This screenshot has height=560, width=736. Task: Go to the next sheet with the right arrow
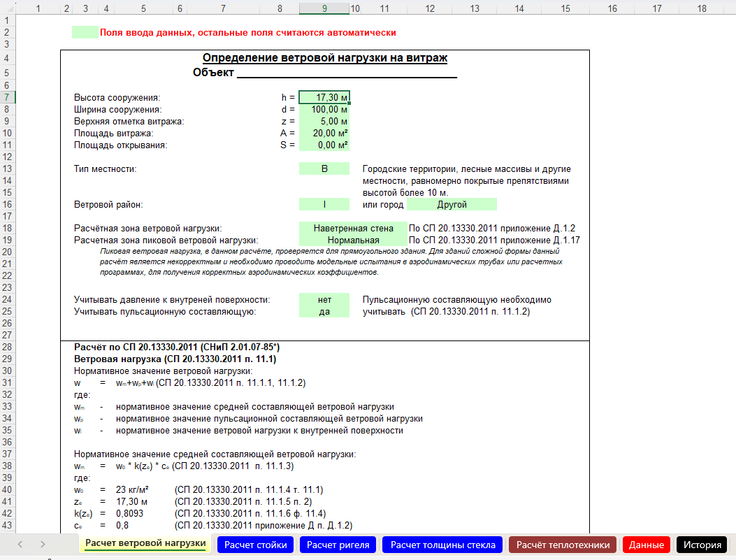(x=43, y=544)
